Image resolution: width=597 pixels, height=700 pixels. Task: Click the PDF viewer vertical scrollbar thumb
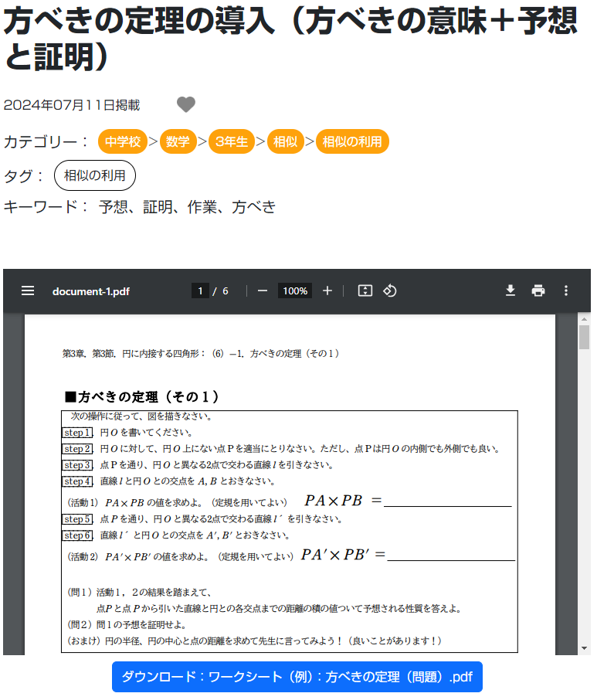coord(585,338)
